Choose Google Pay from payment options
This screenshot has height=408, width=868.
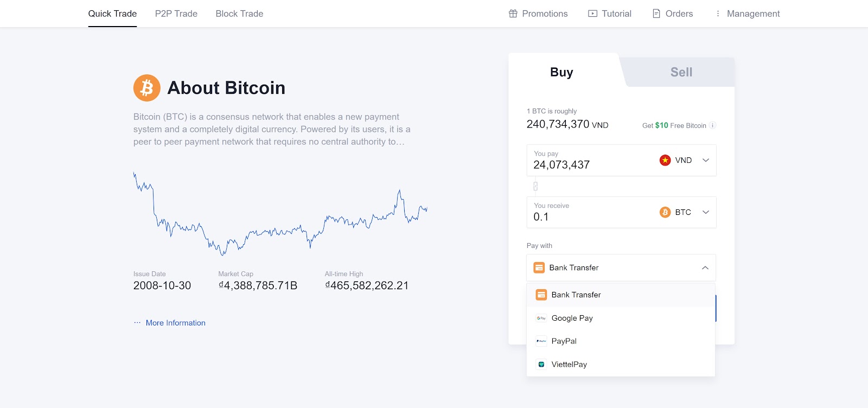572,318
